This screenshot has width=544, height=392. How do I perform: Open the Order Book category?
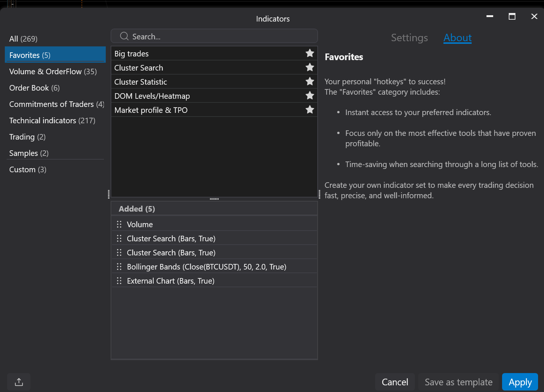(35, 88)
